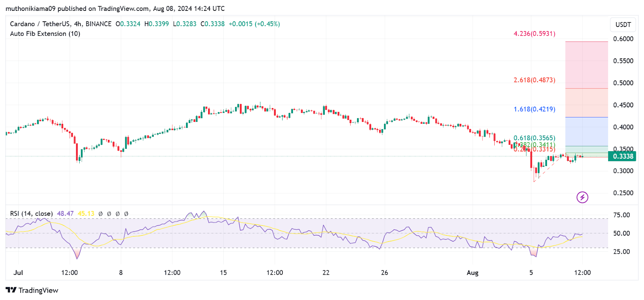
Task: Click the 0.4000 price axis label
Action: point(623,127)
